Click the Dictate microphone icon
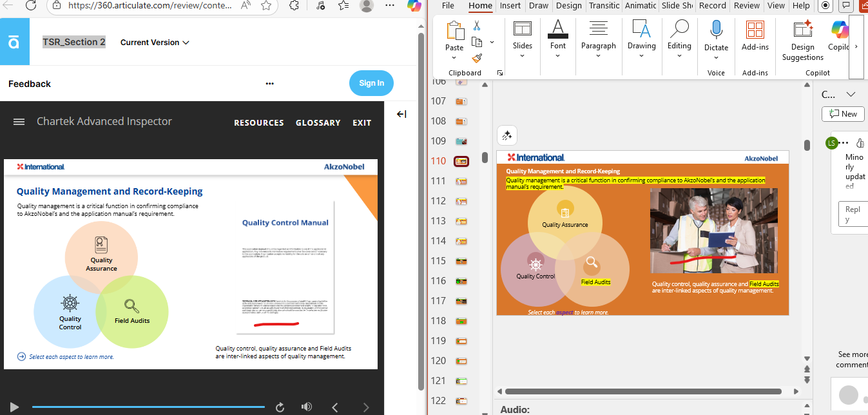868x415 pixels. click(716, 30)
